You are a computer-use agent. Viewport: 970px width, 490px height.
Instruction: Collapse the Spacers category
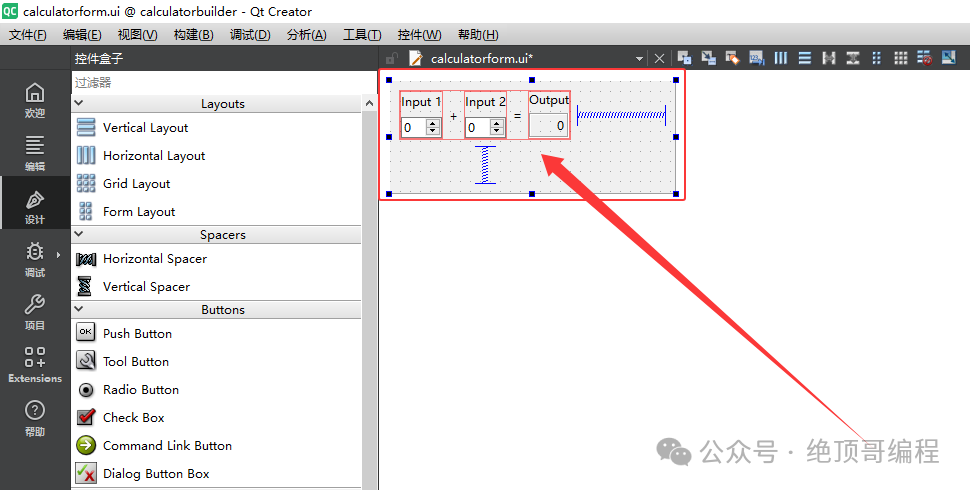(79, 234)
